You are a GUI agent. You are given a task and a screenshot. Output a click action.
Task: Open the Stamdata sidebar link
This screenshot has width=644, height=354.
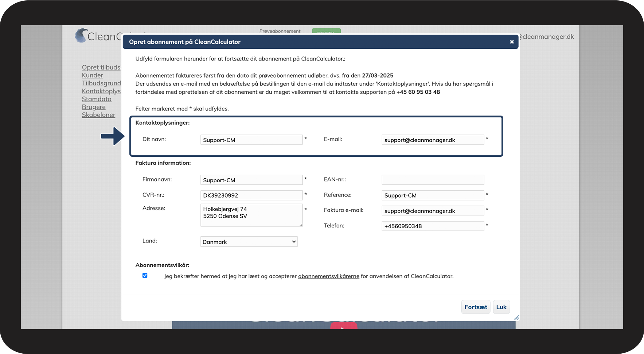(97, 99)
